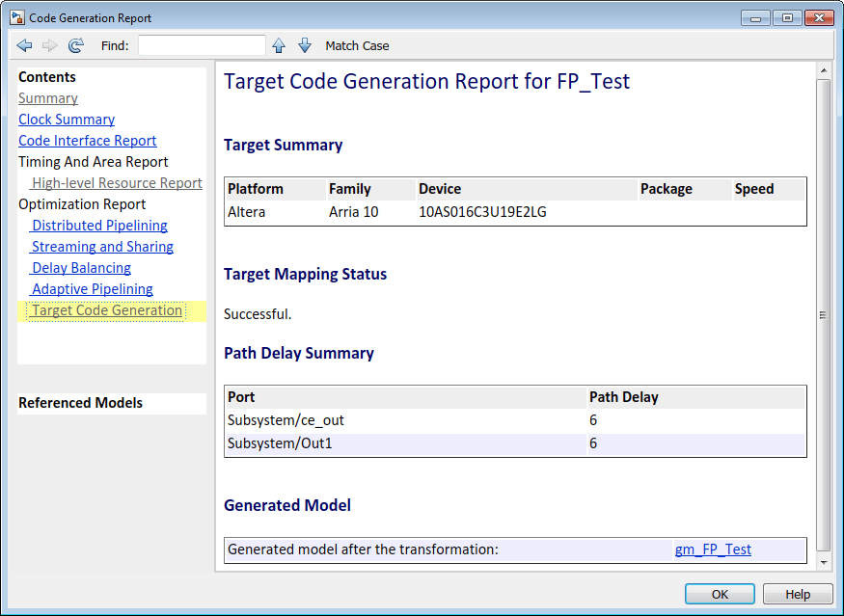Click the Code Generation Report window icon

(16, 17)
